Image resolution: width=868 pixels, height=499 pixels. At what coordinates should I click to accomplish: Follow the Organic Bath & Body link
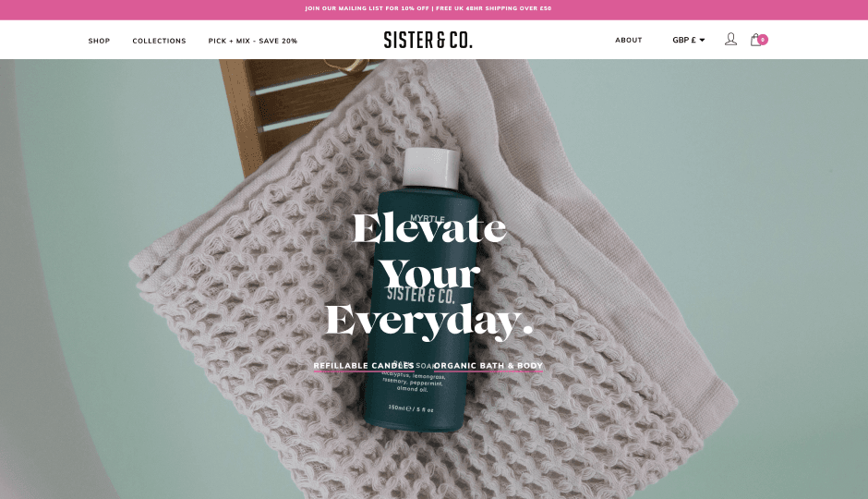[x=488, y=366]
